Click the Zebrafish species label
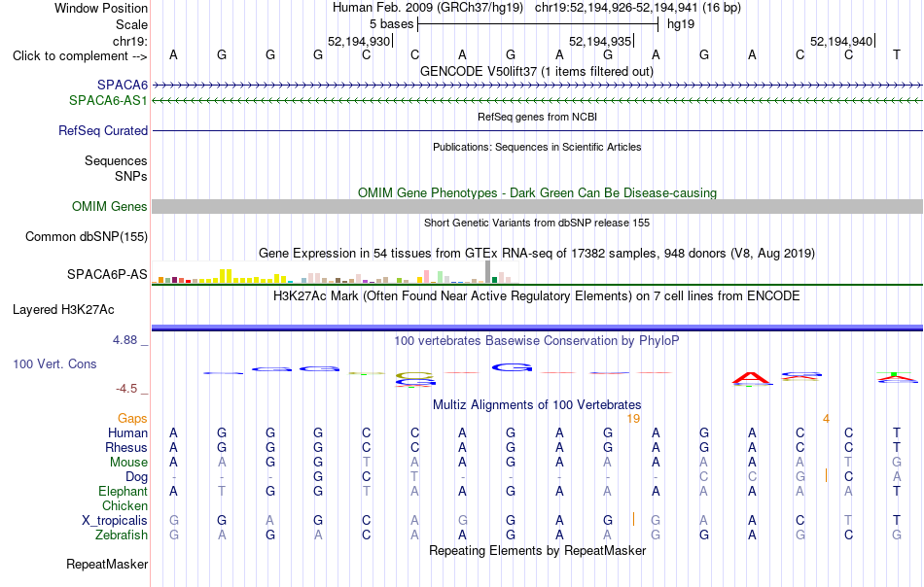 (x=122, y=535)
